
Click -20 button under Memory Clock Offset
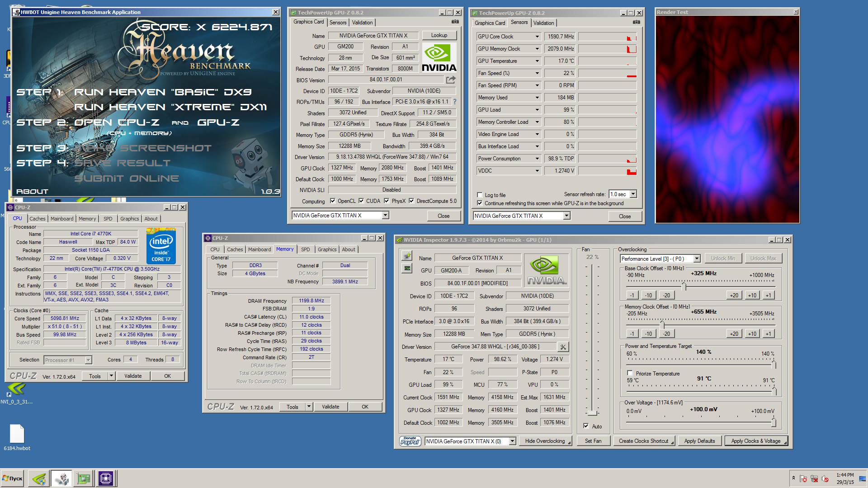pyautogui.click(x=666, y=333)
